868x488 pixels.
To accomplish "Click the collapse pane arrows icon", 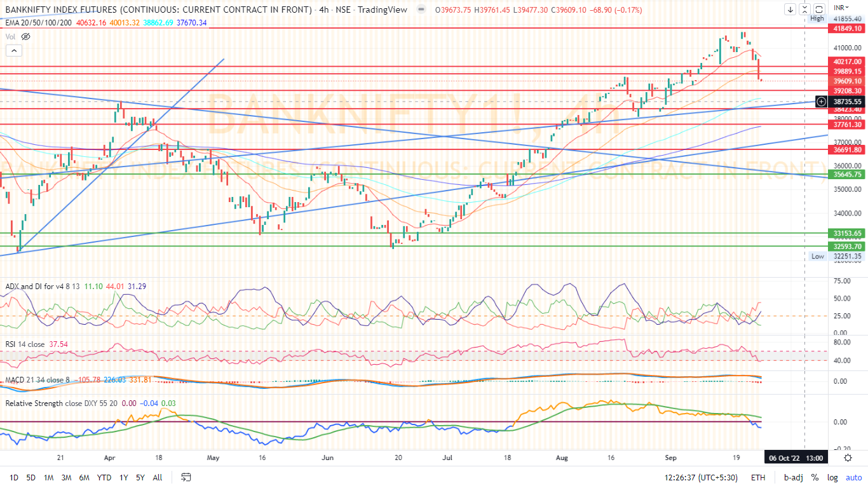I will point(804,10).
